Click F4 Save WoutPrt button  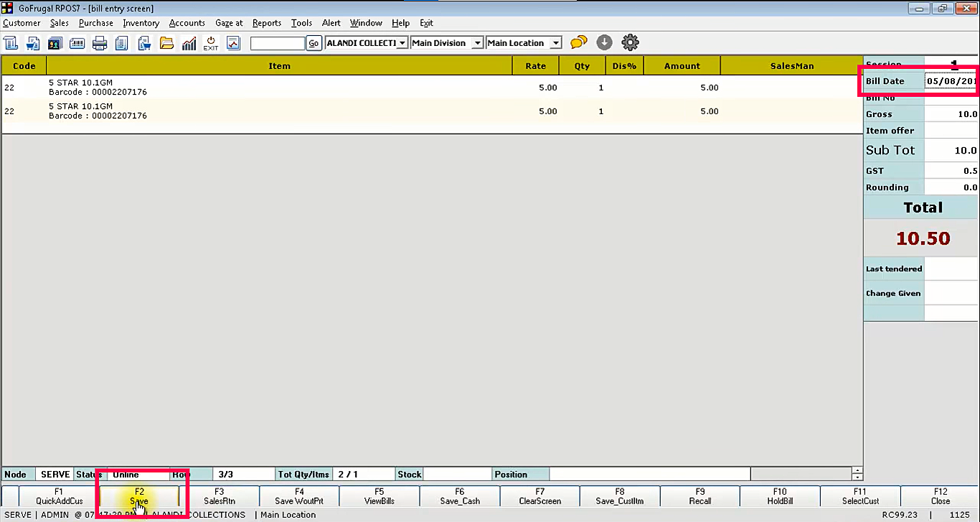tap(299, 496)
